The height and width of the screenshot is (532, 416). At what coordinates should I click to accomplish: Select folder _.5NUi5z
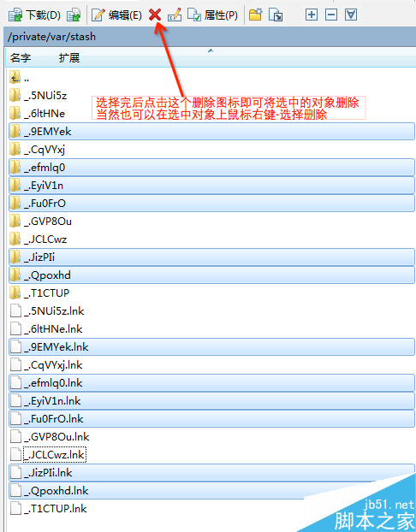tap(38, 96)
